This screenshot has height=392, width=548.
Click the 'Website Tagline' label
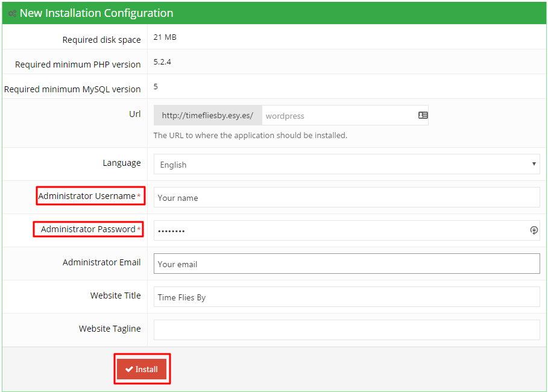(110, 329)
